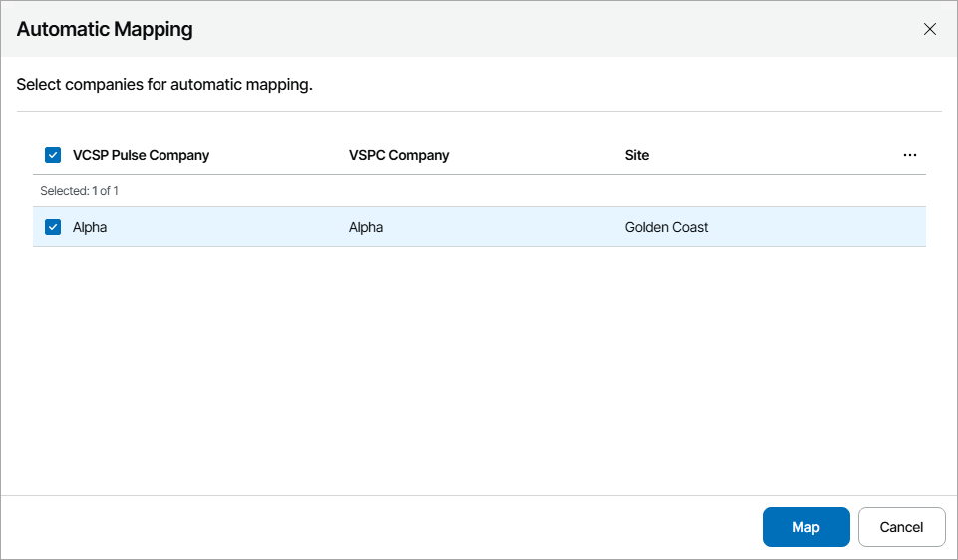The height and width of the screenshot is (560, 958).
Task: Click empty table area below Alpha row
Action: [x=479, y=369]
